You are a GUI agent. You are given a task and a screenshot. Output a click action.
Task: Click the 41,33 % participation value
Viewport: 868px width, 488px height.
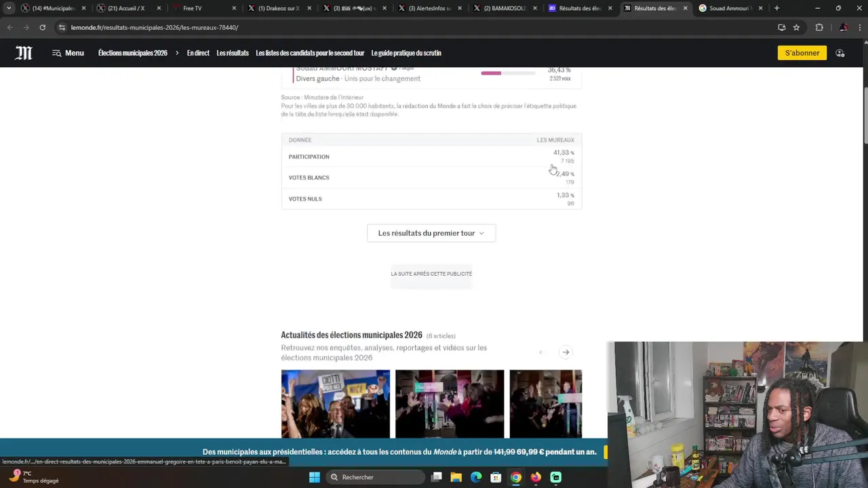pyautogui.click(x=564, y=152)
